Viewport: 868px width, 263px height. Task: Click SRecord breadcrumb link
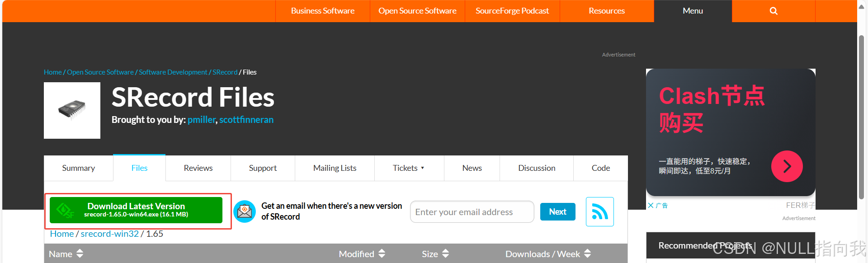pyautogui.click(x=225, y=72)
